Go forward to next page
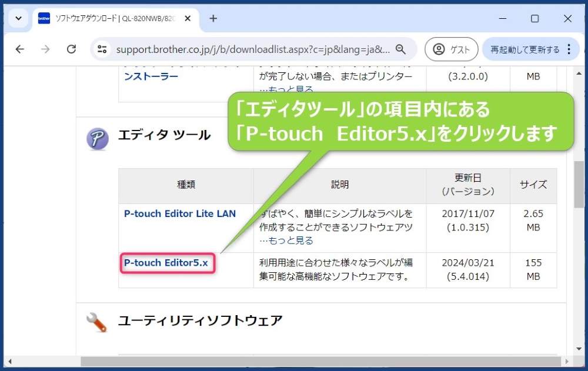Screen dimensions: 588x371 click(x=45, y=49)
